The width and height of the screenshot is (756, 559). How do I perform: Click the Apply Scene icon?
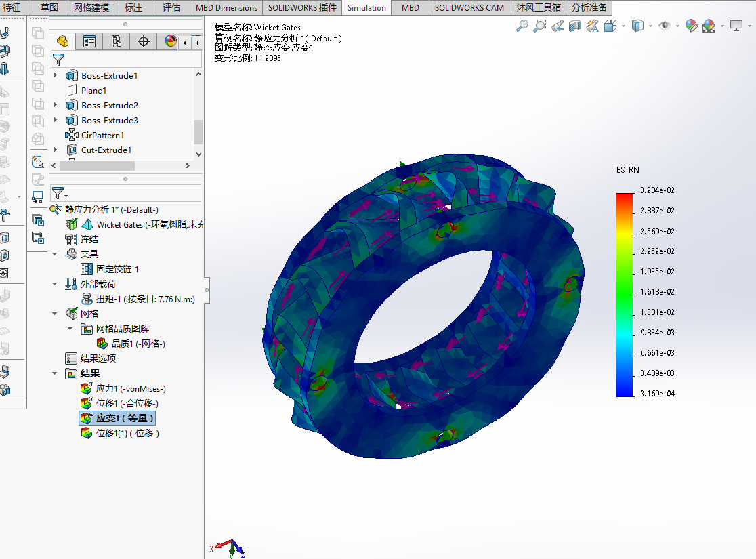709,26
